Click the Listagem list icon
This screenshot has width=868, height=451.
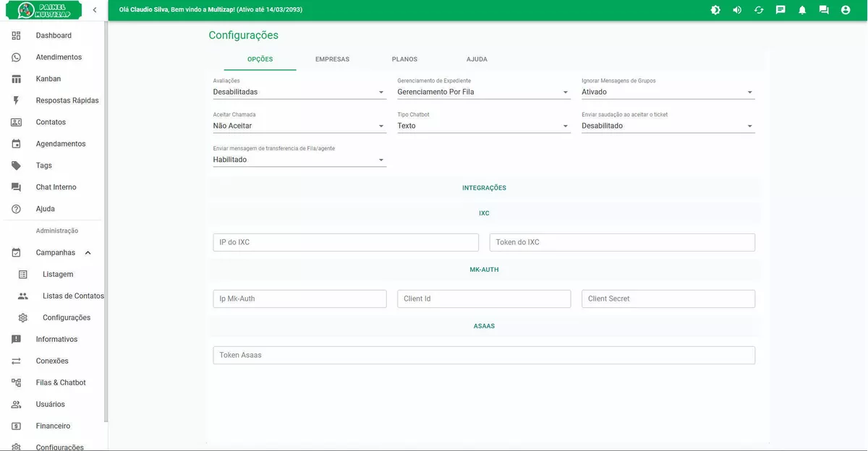coord(23,275)
